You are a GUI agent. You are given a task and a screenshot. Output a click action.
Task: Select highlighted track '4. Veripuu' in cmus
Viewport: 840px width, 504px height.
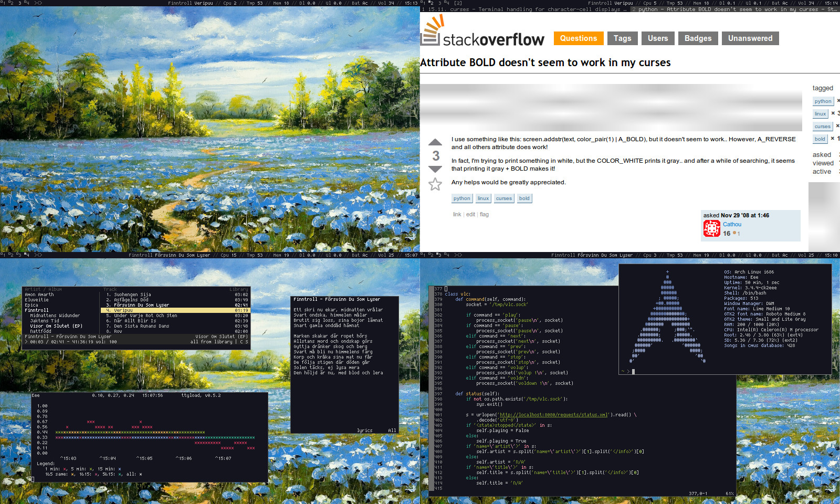click(x=175, y=310)
